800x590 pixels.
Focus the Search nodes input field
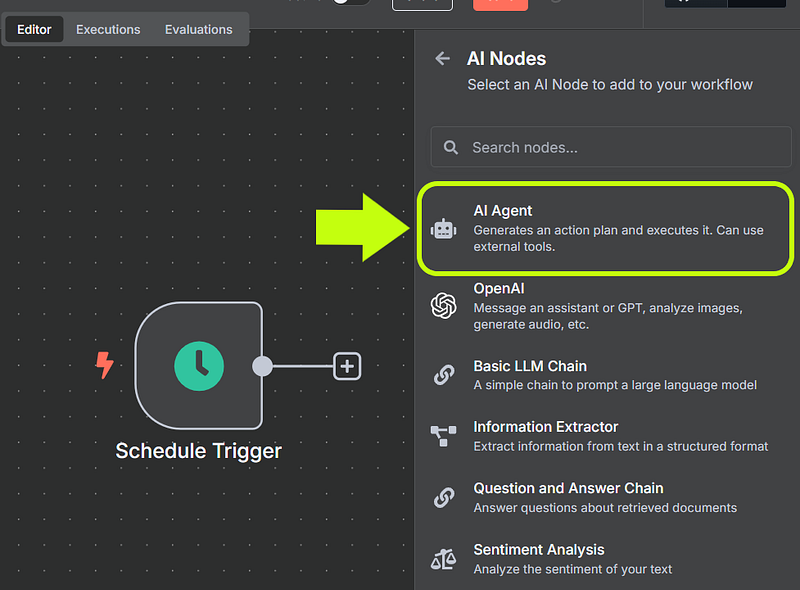pyautogui.click(x=611, y=147)
